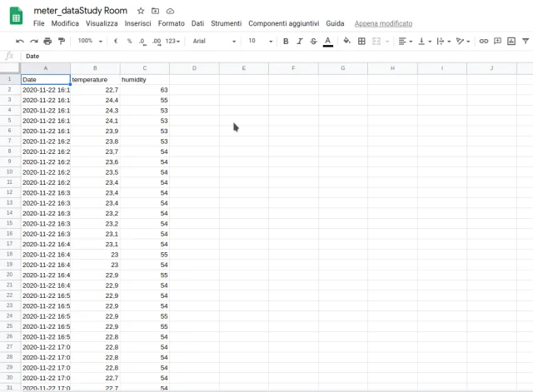Open the Visualizza menu

tap(102, 23)
